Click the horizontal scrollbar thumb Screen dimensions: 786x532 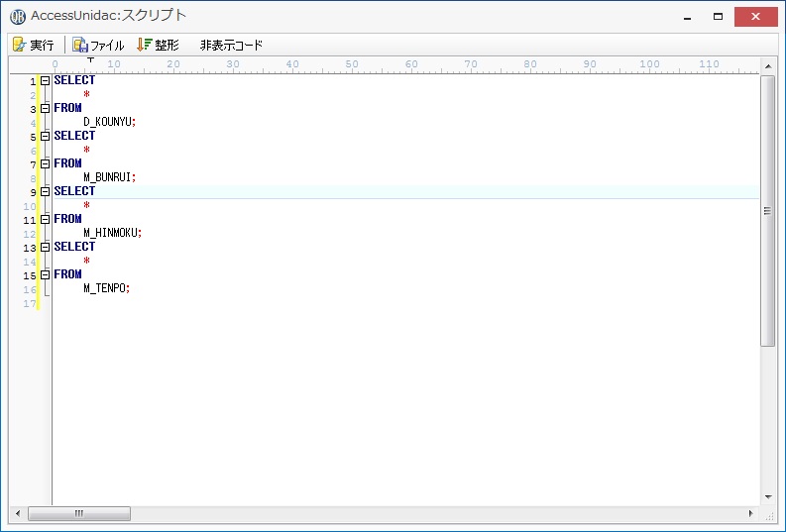click(x=79, y=513)
